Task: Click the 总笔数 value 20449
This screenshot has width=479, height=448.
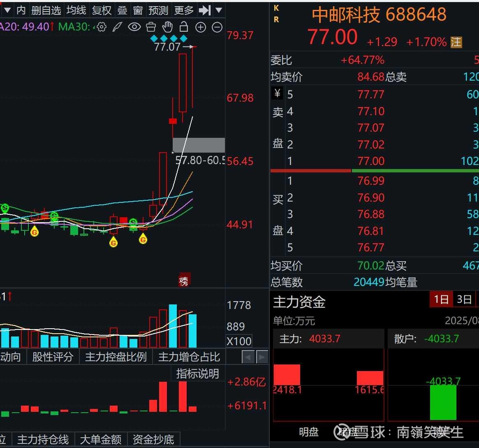Action: [369, 282]
